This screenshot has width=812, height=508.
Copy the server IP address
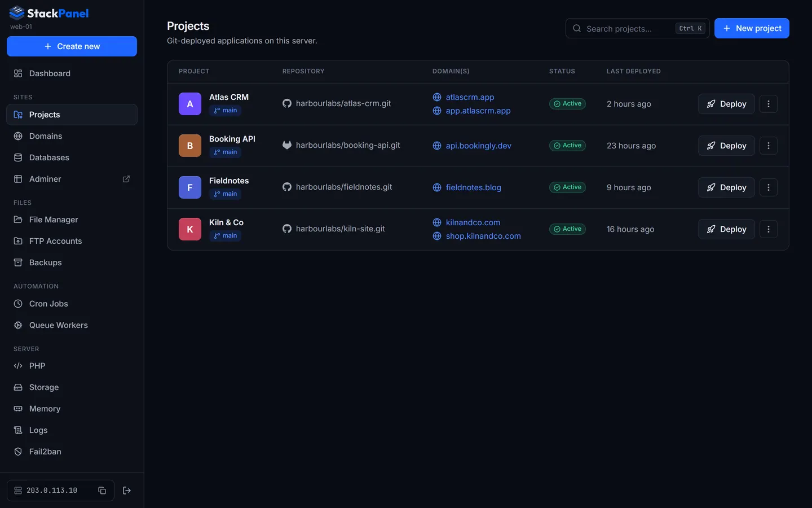pos(102,491)
